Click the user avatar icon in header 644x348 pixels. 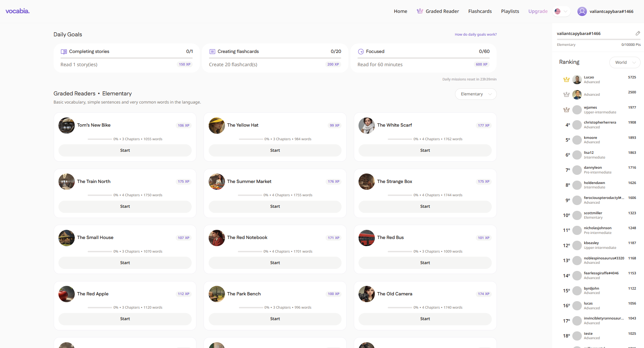tap(582, 12)
